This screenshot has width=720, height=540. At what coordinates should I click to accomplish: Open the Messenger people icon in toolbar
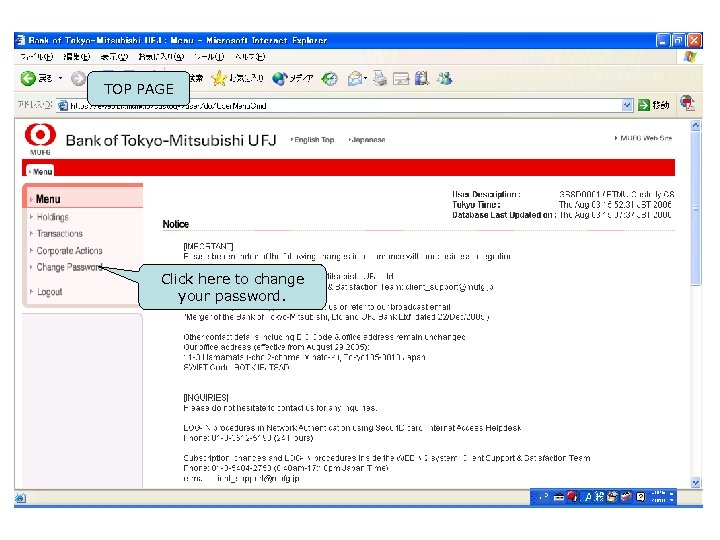coord(444,79)
